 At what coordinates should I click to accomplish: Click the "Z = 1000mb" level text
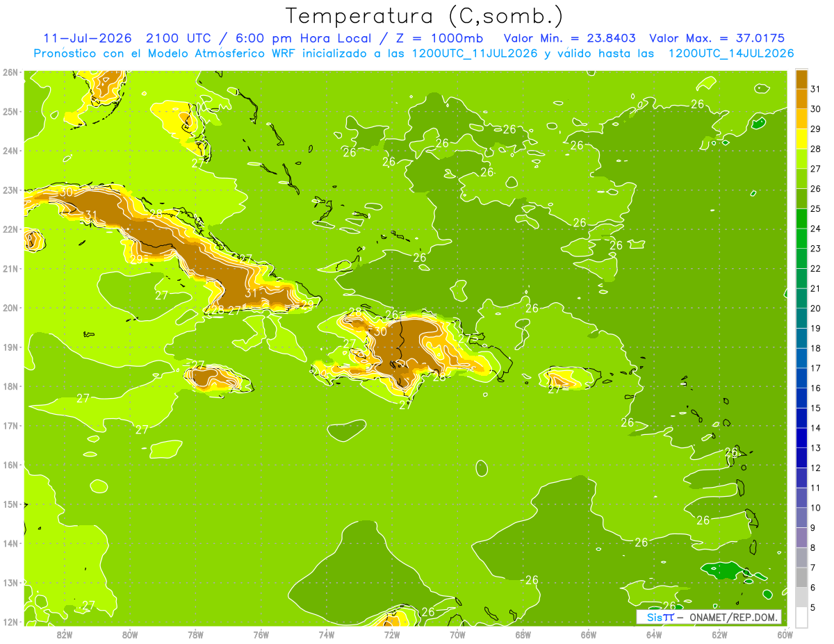click(x=439, y=38)
